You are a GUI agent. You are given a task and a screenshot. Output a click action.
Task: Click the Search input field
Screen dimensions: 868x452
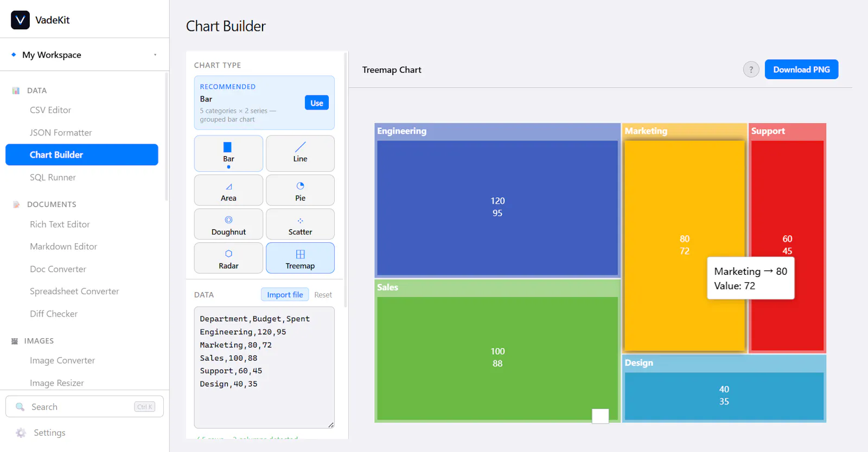pos(85,407)
